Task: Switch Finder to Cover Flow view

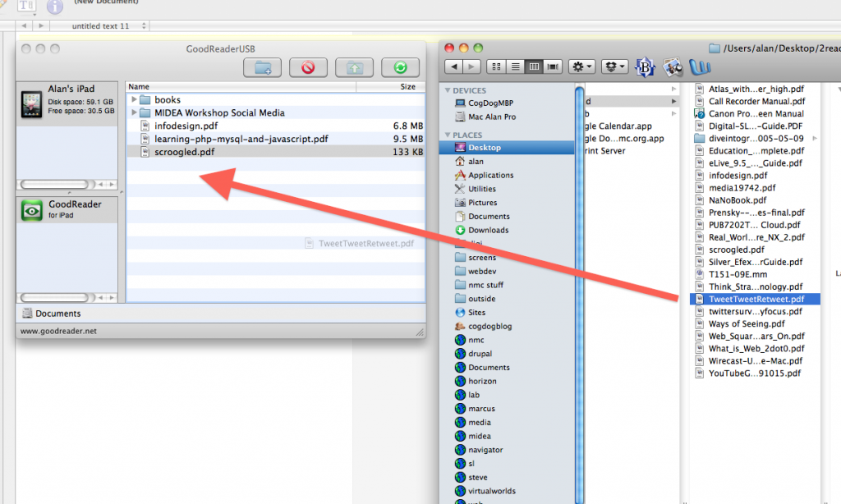Action: [551, 66]
